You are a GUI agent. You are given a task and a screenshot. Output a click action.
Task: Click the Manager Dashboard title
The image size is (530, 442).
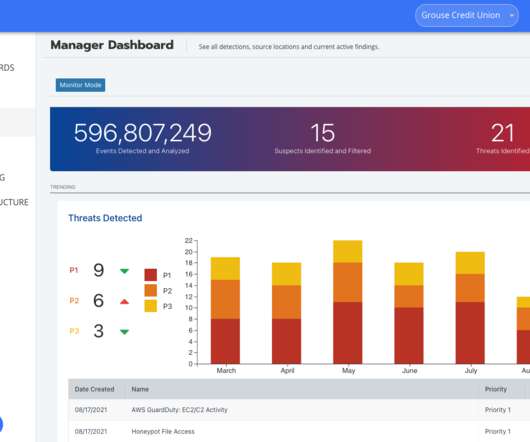click(x=112, y=45)
